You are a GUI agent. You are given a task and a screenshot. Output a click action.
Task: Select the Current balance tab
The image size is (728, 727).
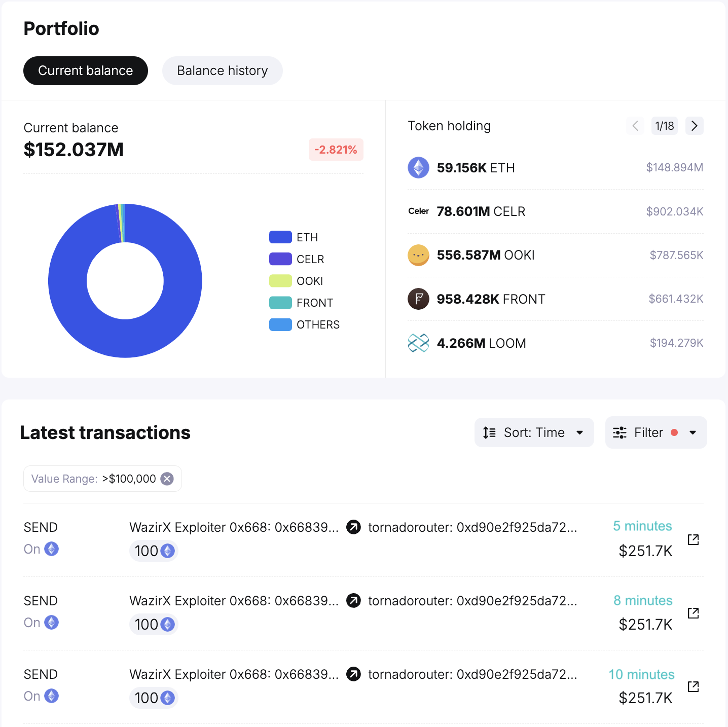85,70
